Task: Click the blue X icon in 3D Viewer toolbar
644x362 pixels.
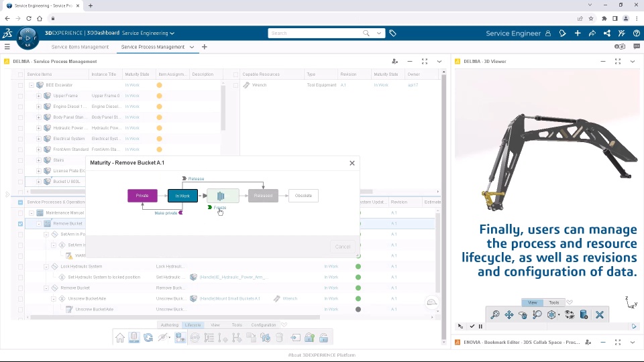Action: [600, 315]
